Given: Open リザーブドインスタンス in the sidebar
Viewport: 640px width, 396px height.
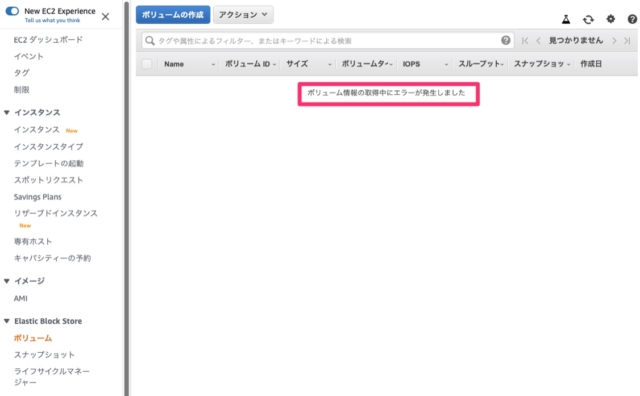Looking at the screenshot, I should tap(56, 213).
